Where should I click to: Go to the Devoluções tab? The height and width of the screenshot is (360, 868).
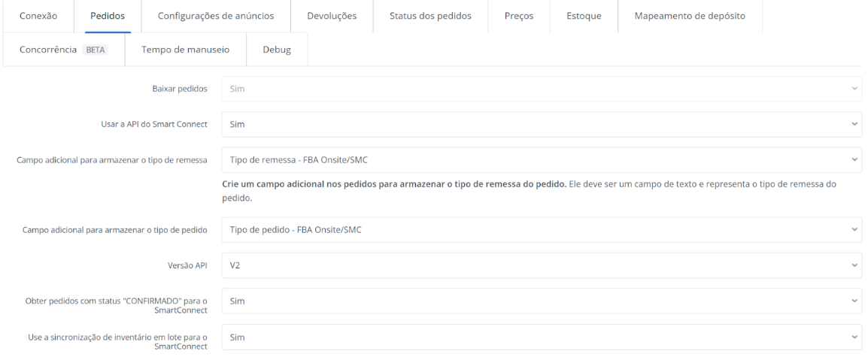(332, 17)
